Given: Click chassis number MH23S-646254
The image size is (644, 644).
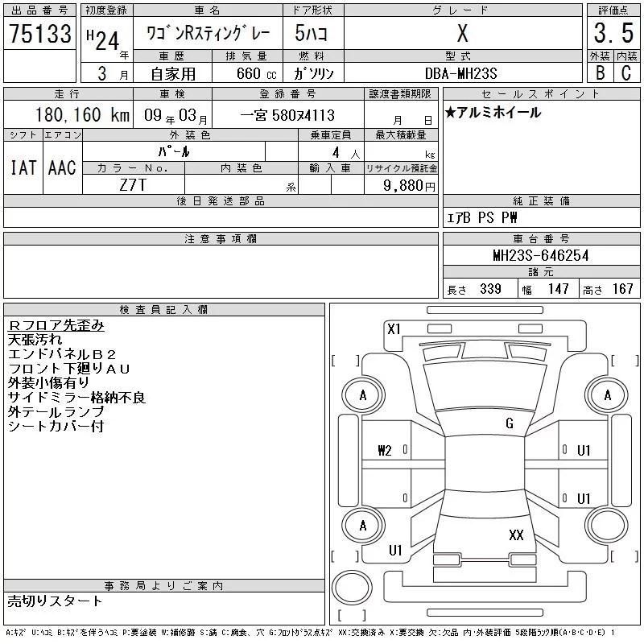Looking at the screenshot, I should coord(541,255).
